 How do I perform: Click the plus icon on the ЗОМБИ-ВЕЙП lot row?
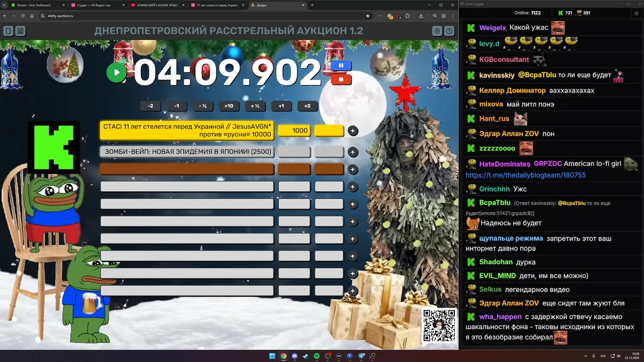coord(353,152)
